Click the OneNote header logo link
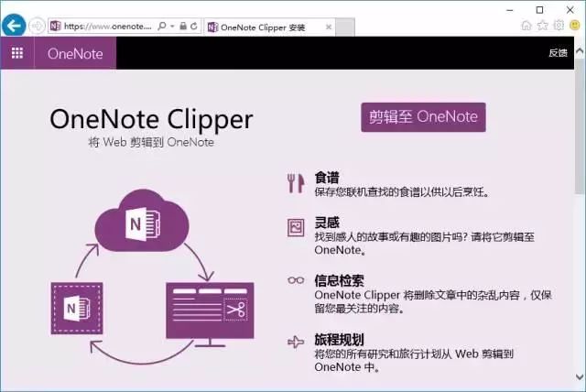The height and width of the screenshot is (392, 586). 75,53
